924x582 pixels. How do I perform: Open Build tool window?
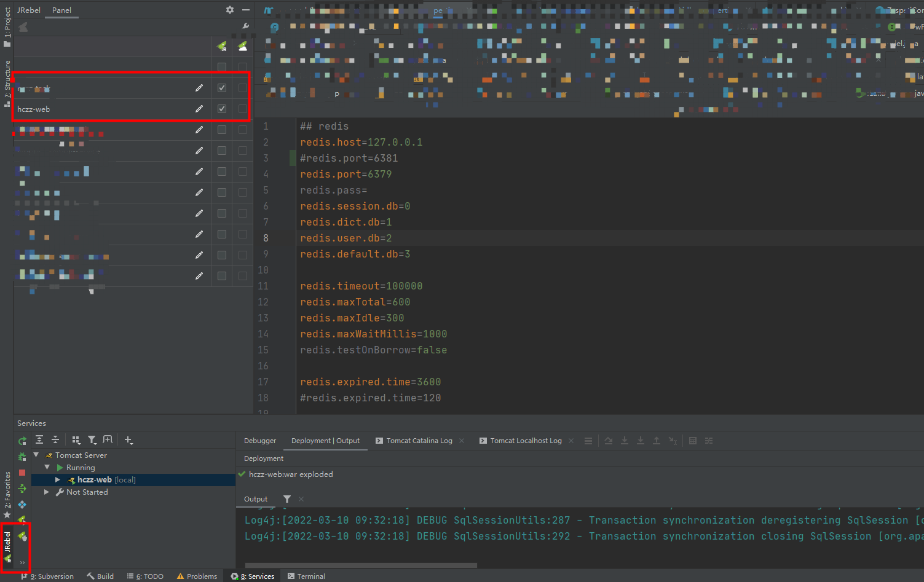(x=100, y=576)
